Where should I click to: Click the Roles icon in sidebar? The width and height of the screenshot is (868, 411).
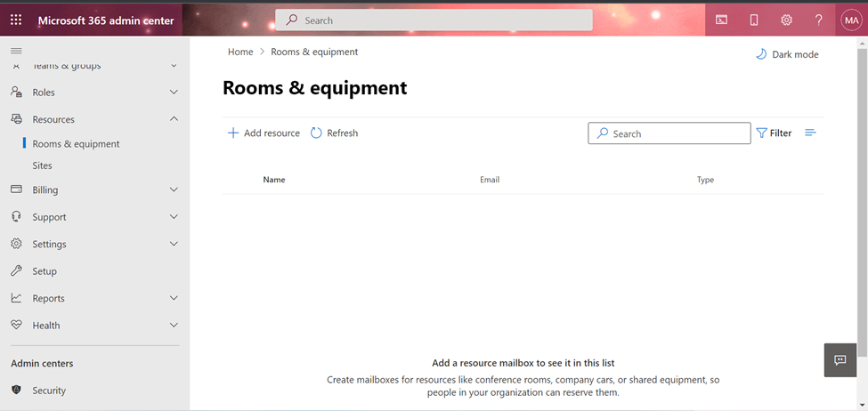(x=16, y=93)
